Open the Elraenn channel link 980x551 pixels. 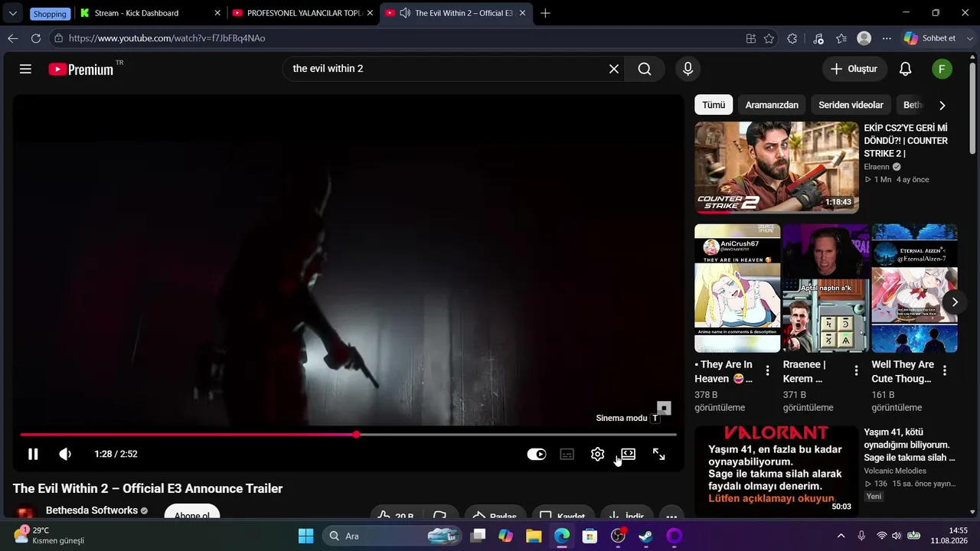[877, 167]
